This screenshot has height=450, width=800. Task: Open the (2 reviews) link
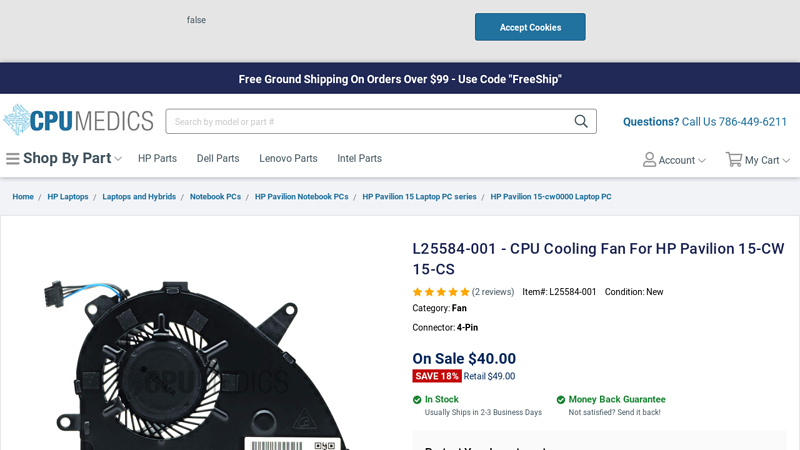pyautogui.click(x=493, y=292)
